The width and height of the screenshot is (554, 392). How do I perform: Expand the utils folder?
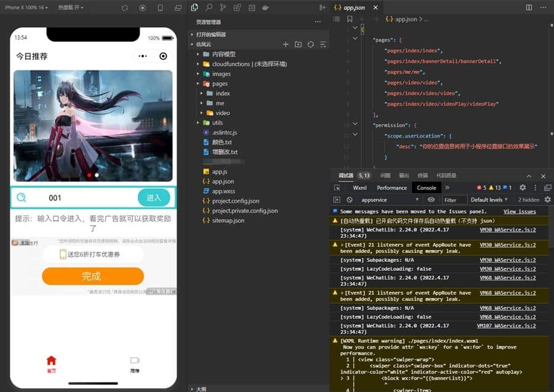198,123
